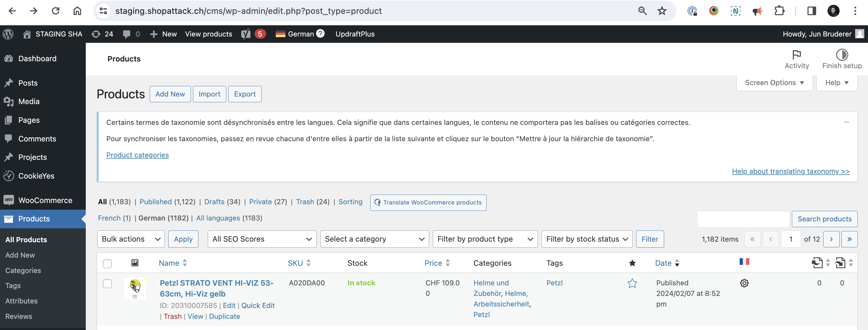Sort products by Price column

[437, 263]
